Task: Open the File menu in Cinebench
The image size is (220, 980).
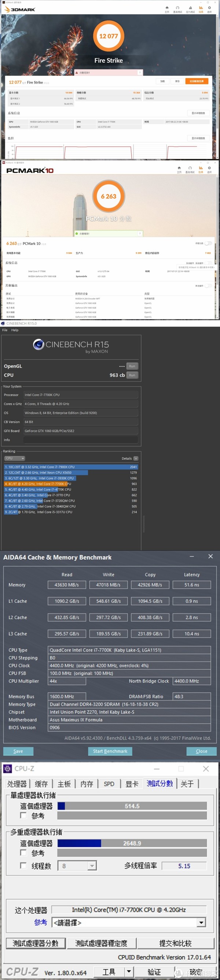Action: pyautogui.click(x=4, y=330)
